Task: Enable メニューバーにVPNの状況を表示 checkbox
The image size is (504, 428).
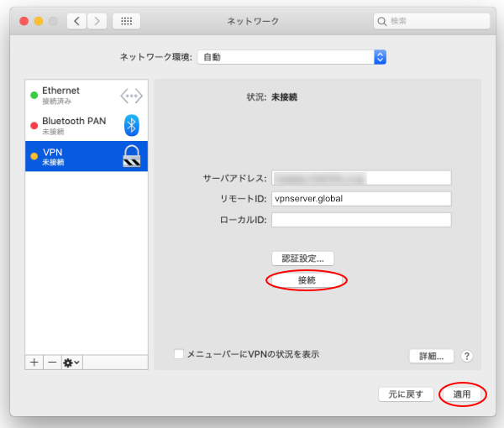Action: 179,354
